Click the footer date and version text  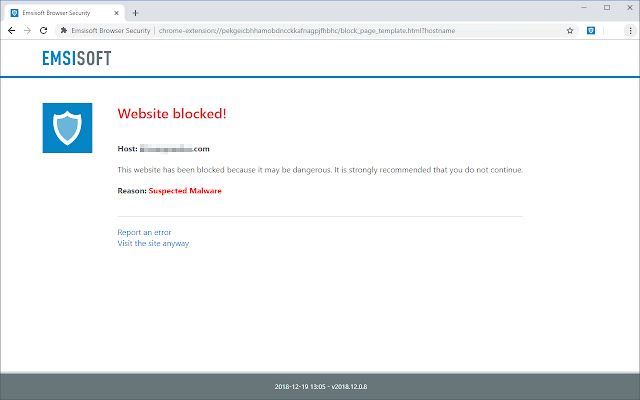[320, 387]
